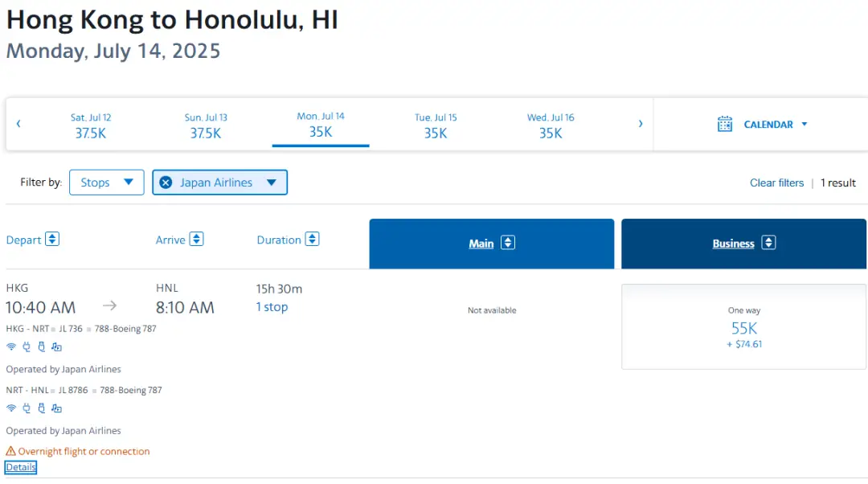Screen dimensions: 868x484
Task: Sort flights by departure time icon
Action: [52, 239]
